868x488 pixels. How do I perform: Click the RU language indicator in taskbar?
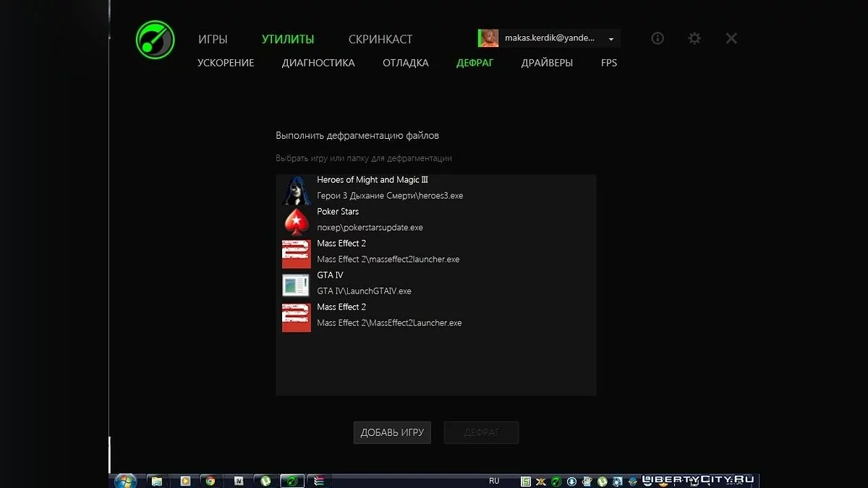(x=494, y=479)
